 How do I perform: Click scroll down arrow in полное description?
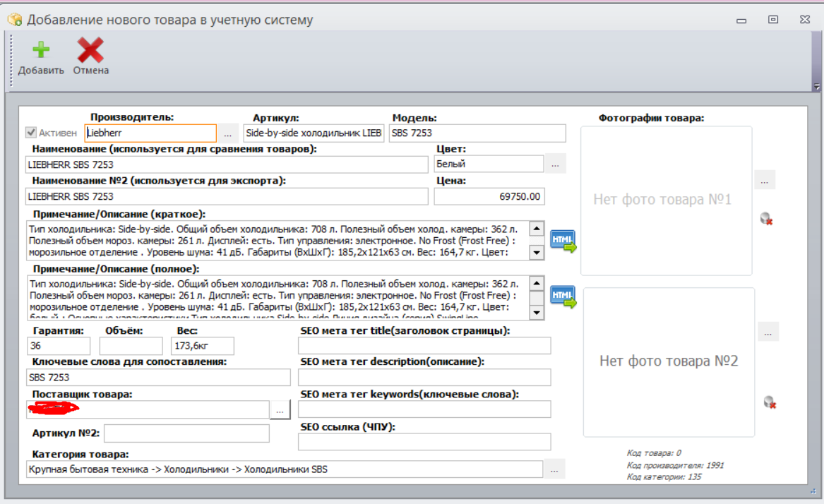537,313
